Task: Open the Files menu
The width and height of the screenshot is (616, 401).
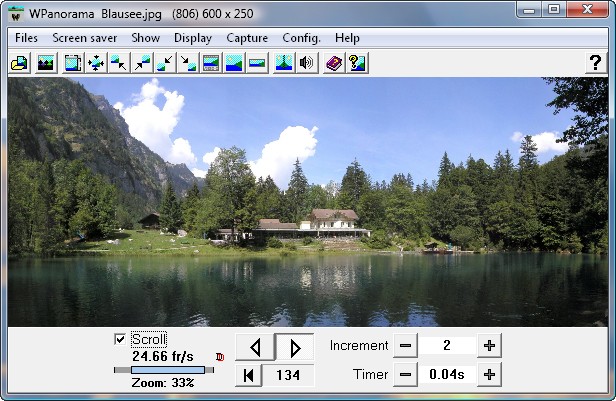Action: click(x=26, y=38)
